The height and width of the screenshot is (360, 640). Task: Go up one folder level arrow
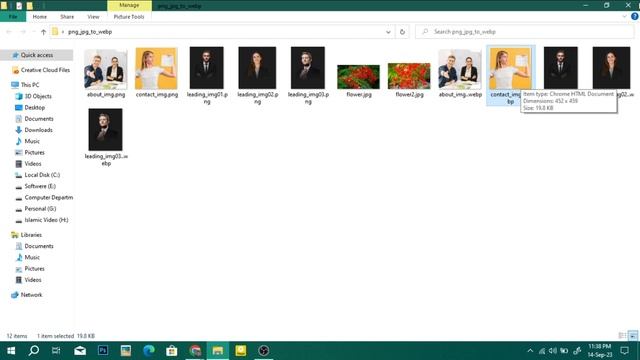click(43, 32)
